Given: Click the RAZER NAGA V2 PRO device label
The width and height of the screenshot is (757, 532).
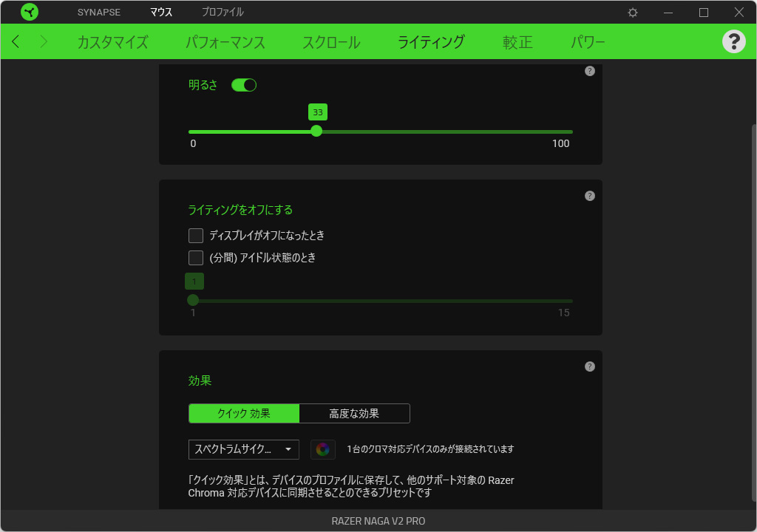Looking at the screenshot, I should (378, 521).
